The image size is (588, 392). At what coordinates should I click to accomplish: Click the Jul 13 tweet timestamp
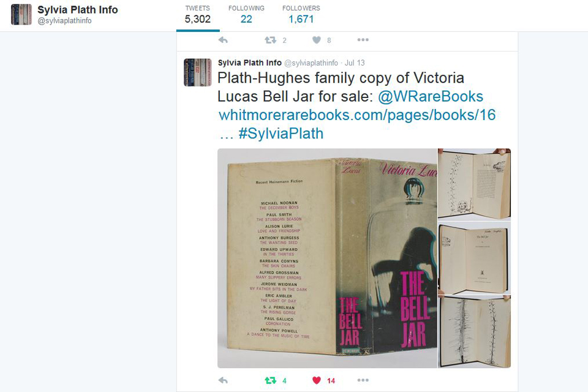(355, 62)
